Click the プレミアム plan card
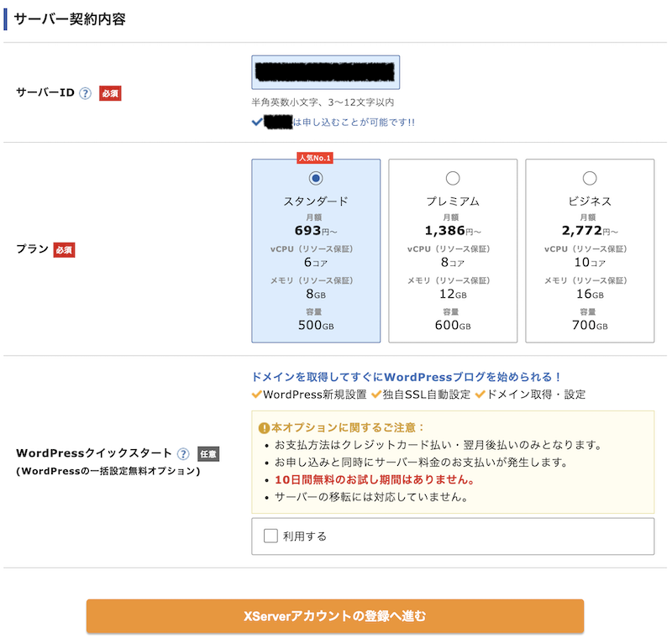Image resolution: width=672 pixels, height=638 pixels. [453, 252]
